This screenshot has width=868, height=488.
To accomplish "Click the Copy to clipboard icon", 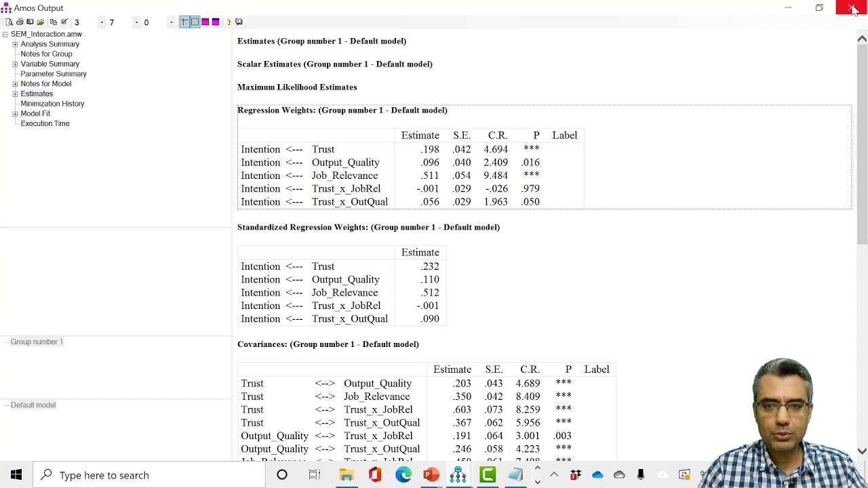I will coord(54,22).
